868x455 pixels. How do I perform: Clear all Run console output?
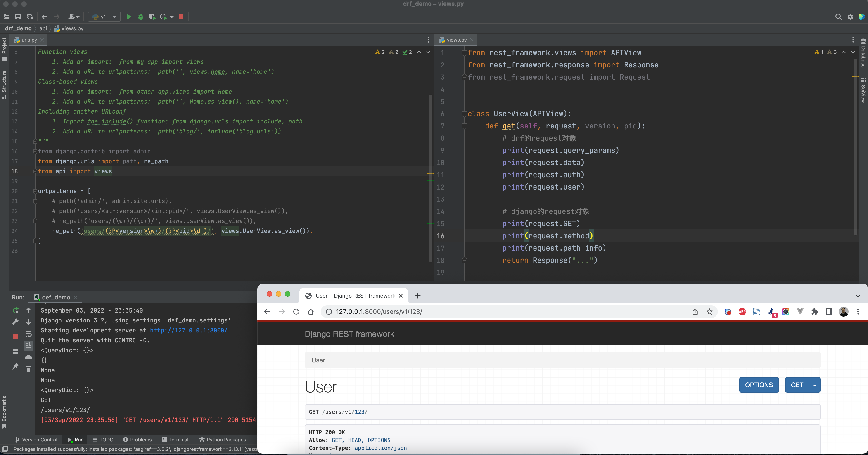[29, 369]
